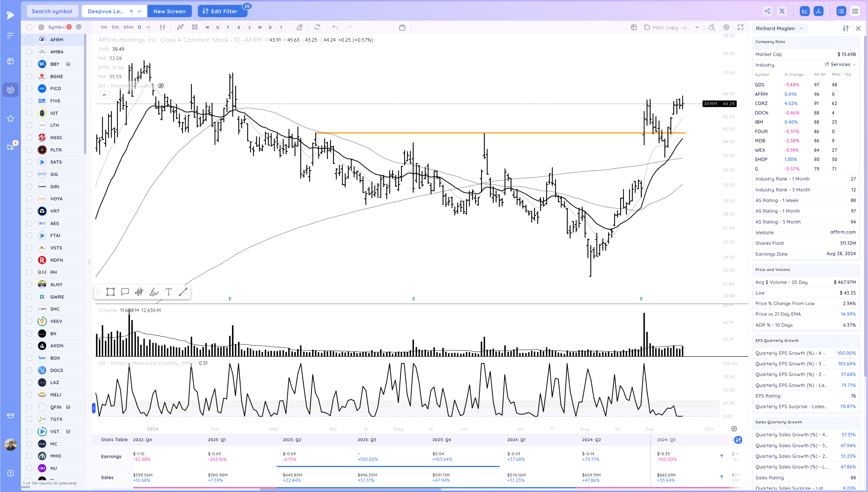Open the timeframe dropdown arrow next to D

tap(148, 27)
